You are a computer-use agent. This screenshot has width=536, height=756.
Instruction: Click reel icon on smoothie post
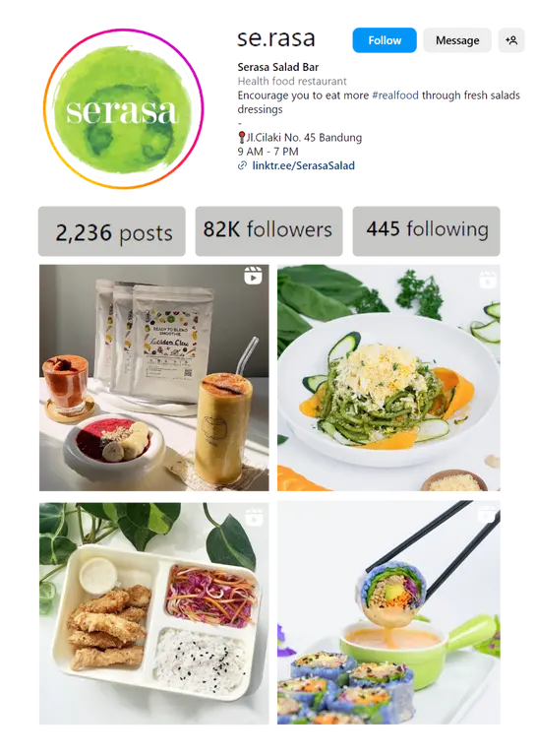(253, 277)
